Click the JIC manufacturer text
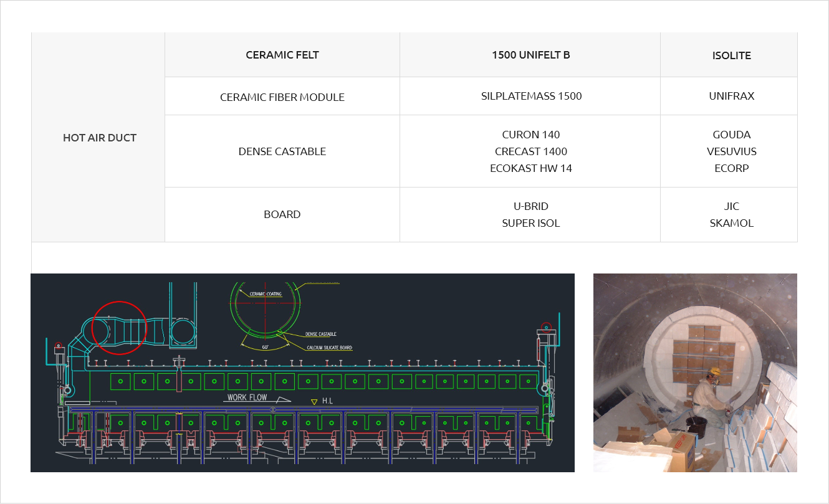 [732, 206]
